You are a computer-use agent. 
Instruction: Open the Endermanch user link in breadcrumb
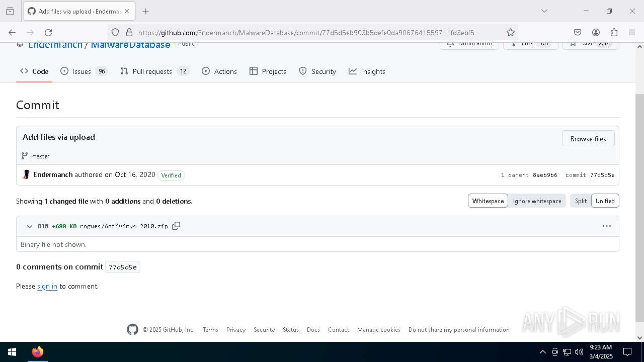55,45
